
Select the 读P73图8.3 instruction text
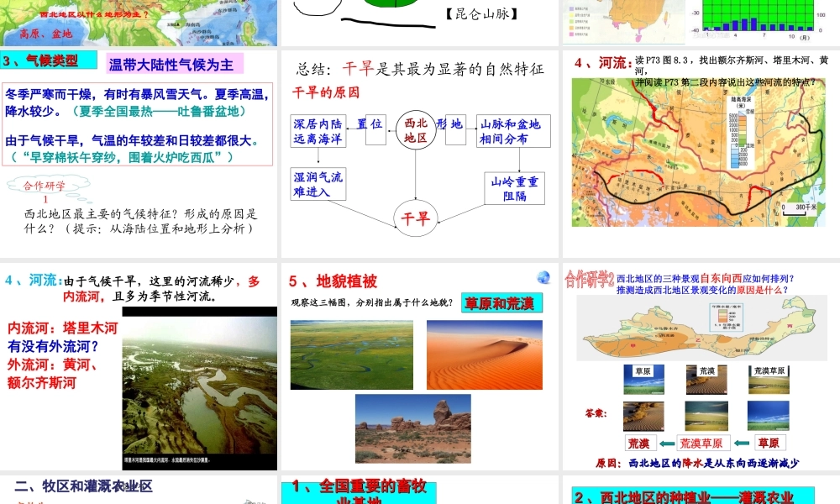[x=731, y=71]
